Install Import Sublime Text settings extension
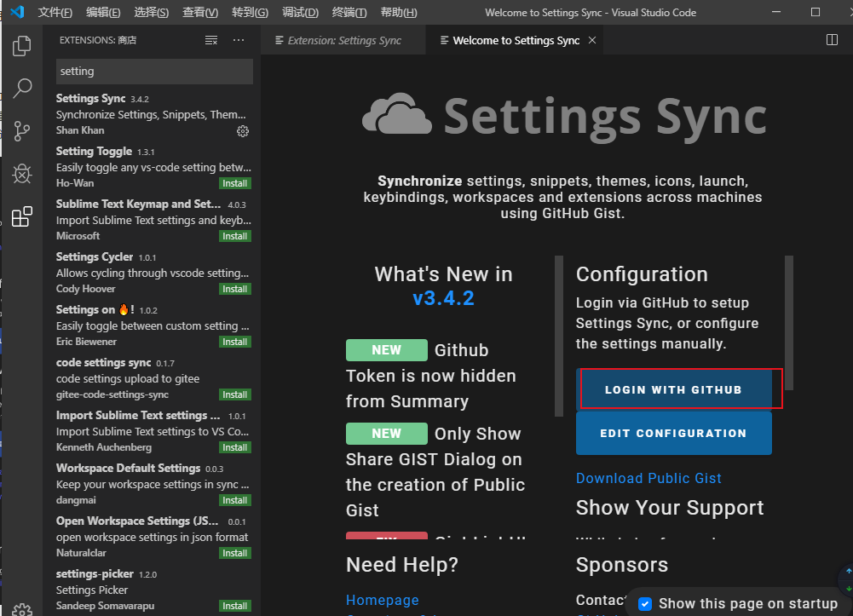This screenshot has height=616, width=853. [235, 447]
